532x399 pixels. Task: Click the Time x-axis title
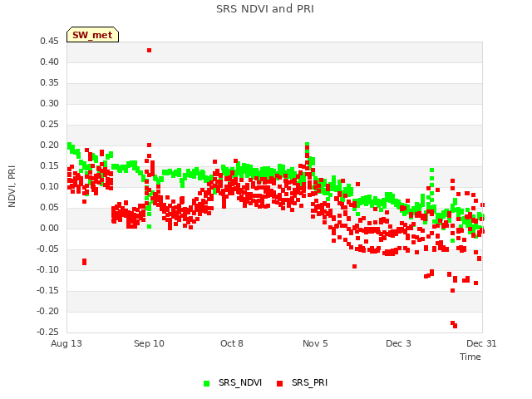coord(470,357)
